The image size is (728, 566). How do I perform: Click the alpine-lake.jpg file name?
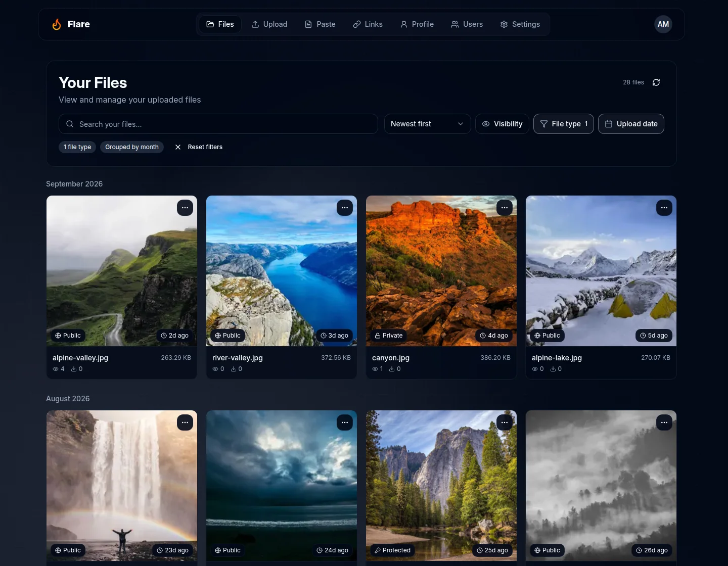click(x=557, y=358)
